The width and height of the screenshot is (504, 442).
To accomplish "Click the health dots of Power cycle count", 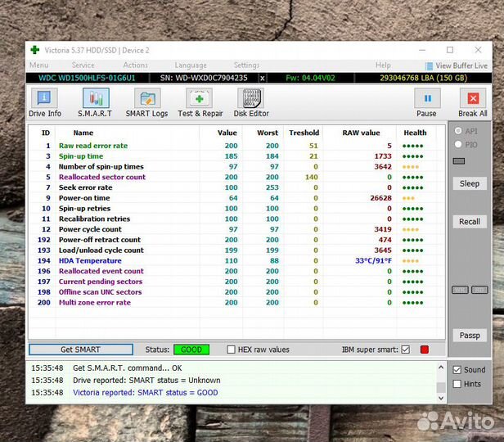I will pos(411,229).
